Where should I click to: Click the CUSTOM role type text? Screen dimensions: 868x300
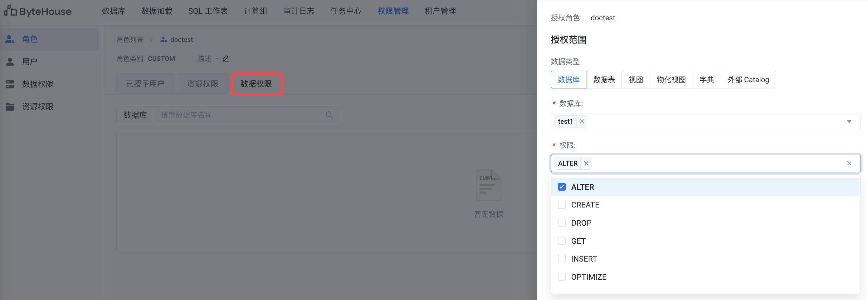(161, 59)
